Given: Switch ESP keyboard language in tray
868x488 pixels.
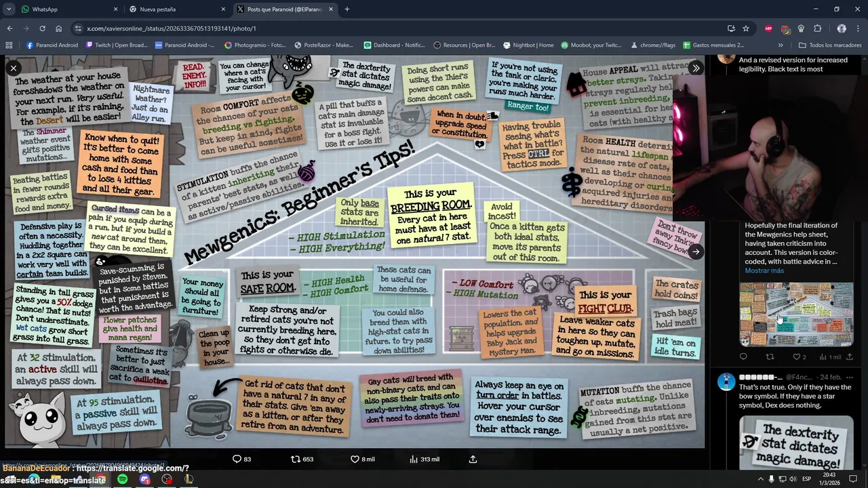Looking at the screenshot, I should pos(807,479).
